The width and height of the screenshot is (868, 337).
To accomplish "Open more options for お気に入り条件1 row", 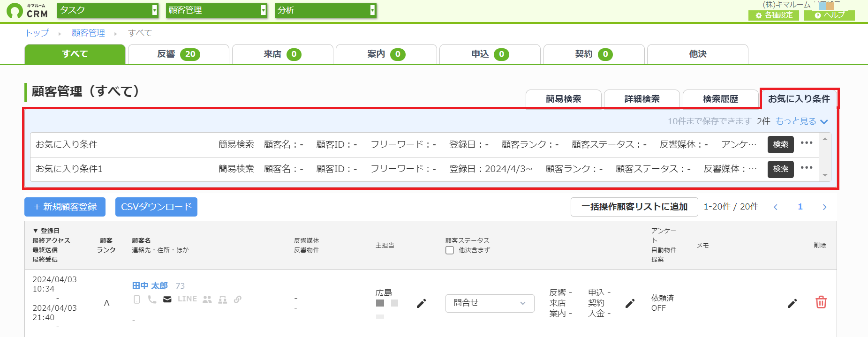I will click(x=807, y=167).
